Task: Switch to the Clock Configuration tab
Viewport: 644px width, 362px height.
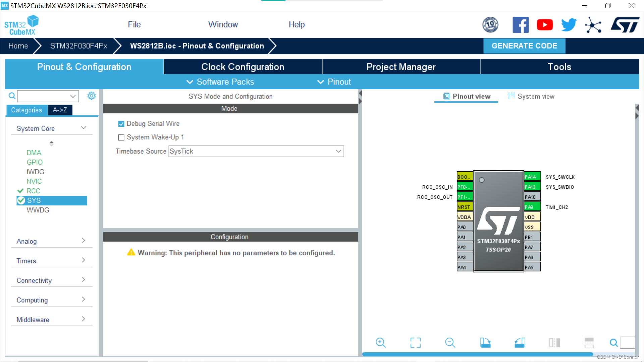Action: [243, 67]
